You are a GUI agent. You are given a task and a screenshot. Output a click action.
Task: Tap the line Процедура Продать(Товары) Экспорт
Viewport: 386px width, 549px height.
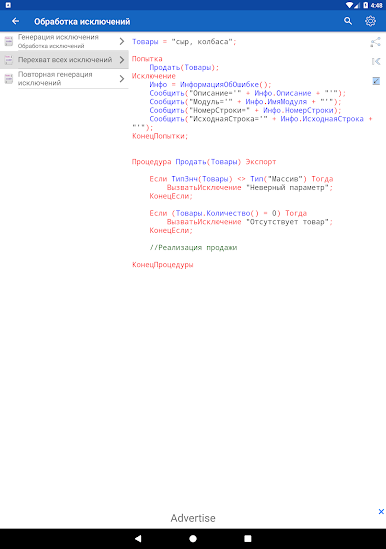point(204,162)
